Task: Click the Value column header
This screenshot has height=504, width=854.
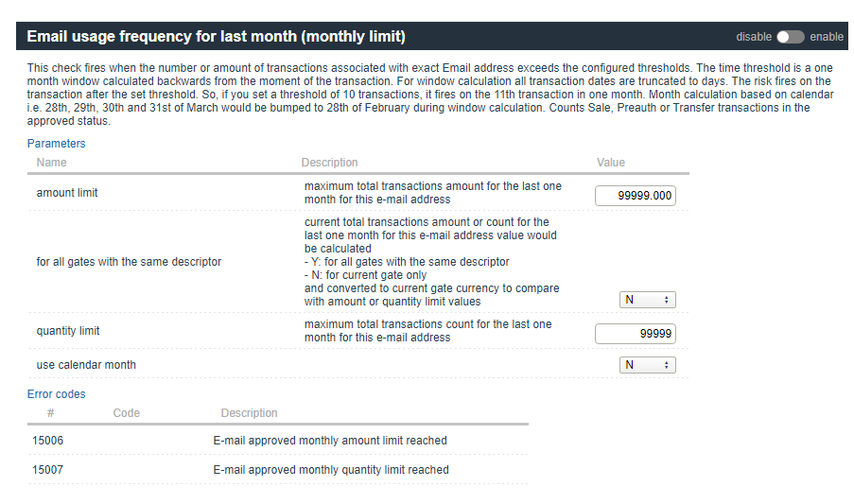Action: 611,163
